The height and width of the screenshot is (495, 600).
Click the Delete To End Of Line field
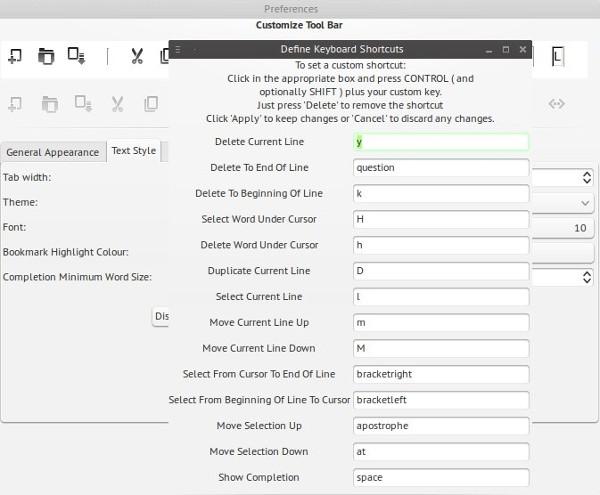point(441,168)
